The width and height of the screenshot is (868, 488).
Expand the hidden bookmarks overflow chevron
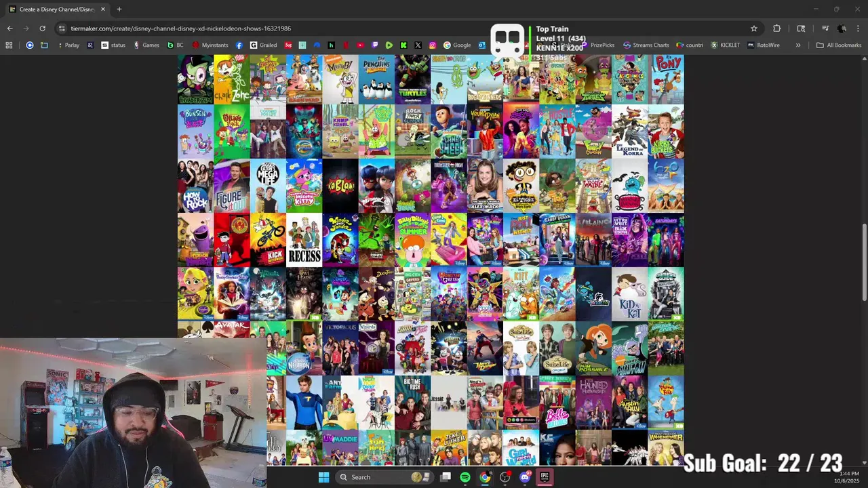pos(798,45)
